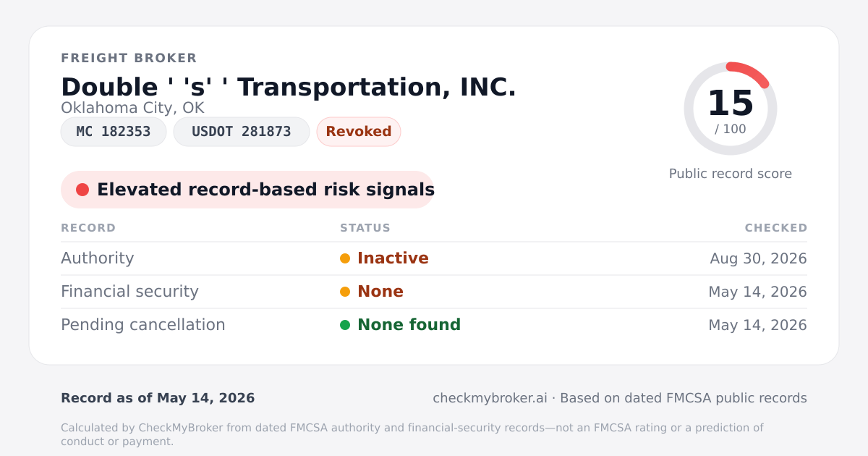The width and height of the screenshot is (868, 456).
Task: Click the orange dot next to None status
Action: click(x=345, y=292)
